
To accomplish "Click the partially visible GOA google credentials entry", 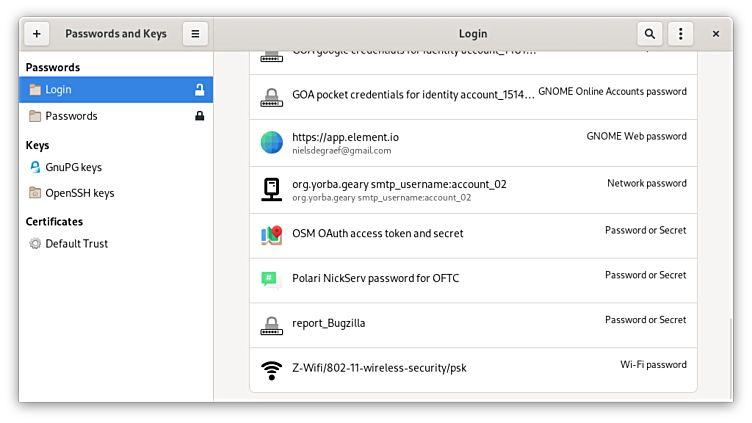I will tap(473, 62).
